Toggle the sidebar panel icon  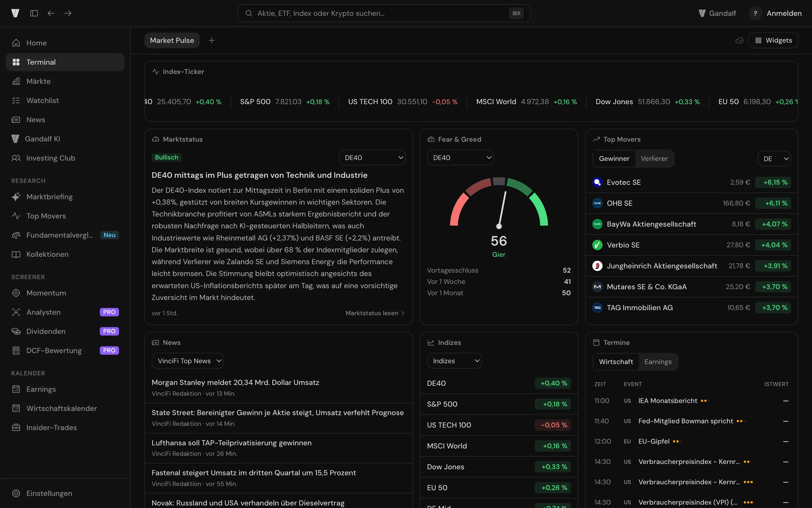34,13
